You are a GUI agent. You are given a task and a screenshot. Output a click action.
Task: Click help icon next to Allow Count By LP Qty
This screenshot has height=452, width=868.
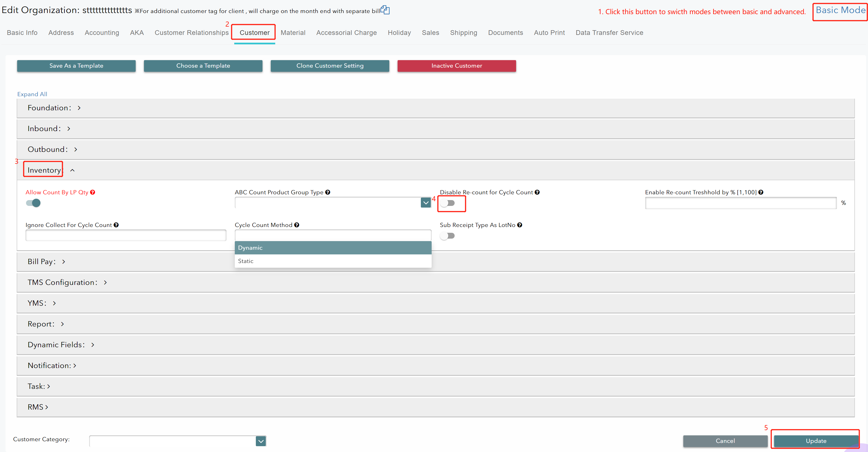(93, 192)
